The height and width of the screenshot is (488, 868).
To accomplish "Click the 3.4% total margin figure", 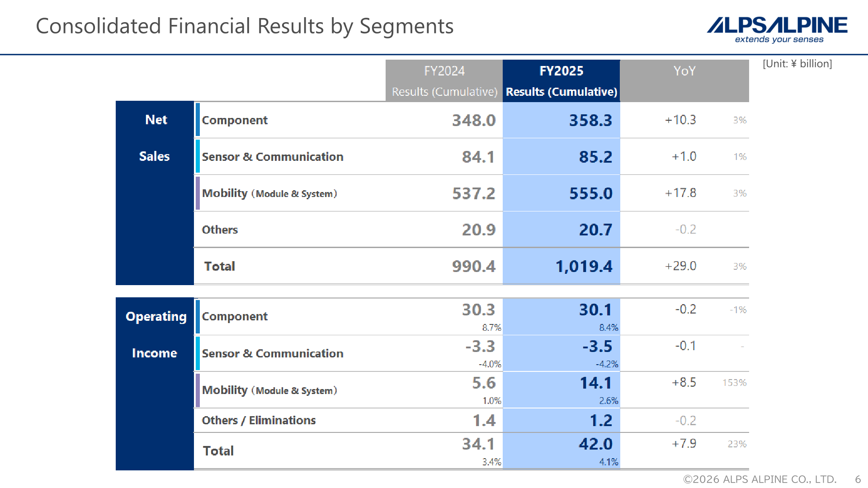I will click(x=492, y=462).
